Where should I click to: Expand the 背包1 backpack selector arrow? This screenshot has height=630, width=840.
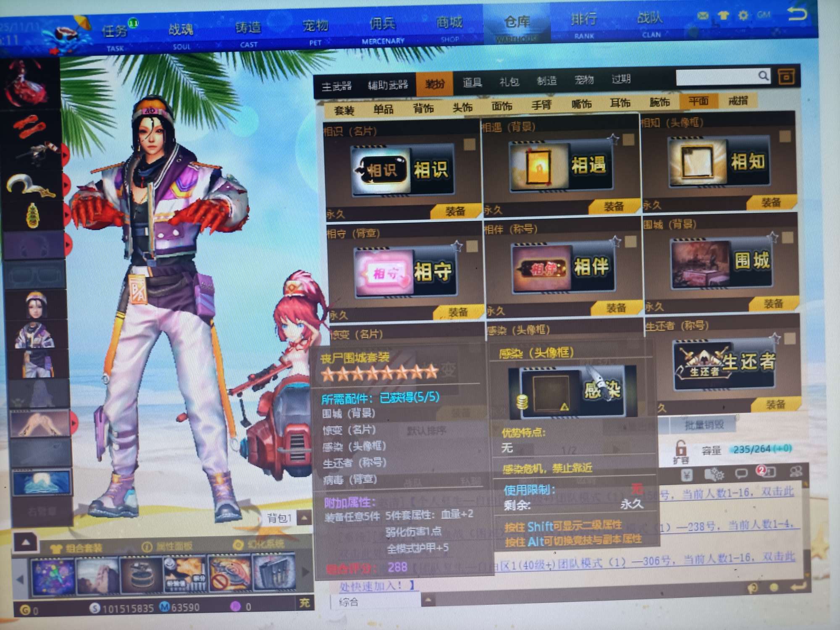[304, 518]
